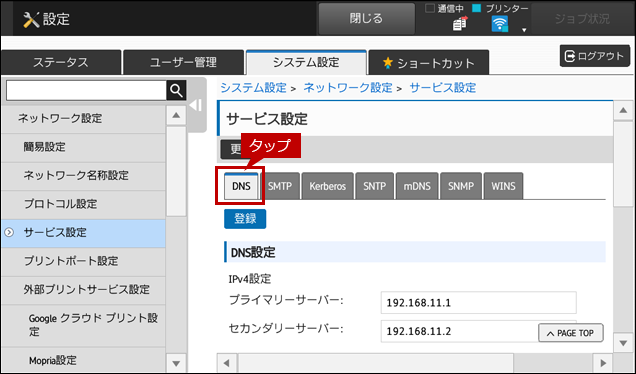The image size is (636, 374).
Task: Switch to the mDNS tab
Action: click(417, 186)
